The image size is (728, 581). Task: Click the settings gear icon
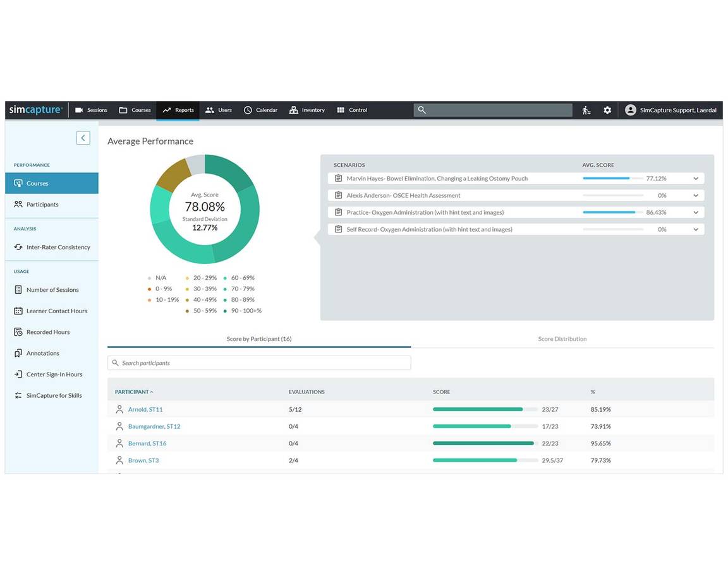[607, 110]
